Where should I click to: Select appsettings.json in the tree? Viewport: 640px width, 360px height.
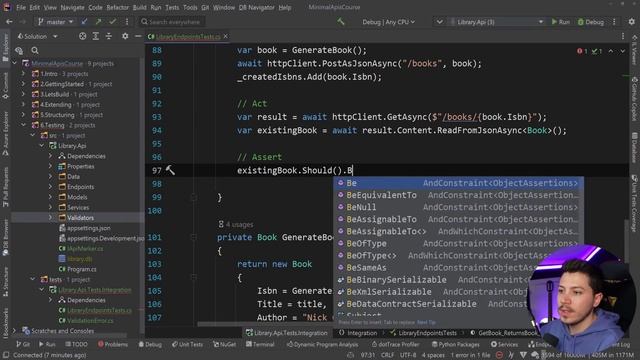coord(88,228)
